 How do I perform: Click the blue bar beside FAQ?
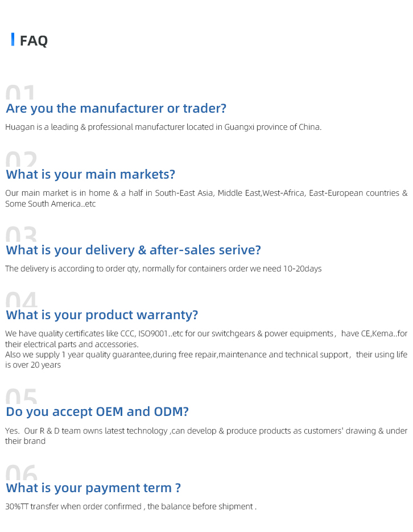click(x=13, y=40)
